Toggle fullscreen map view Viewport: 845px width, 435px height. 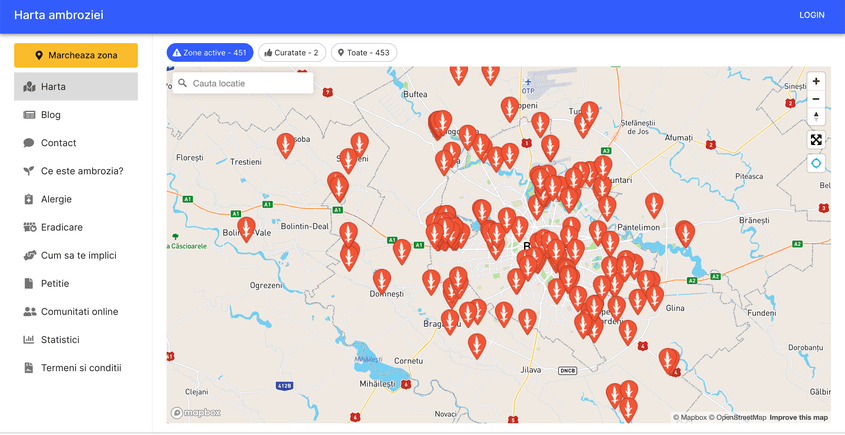coord(816,141)
